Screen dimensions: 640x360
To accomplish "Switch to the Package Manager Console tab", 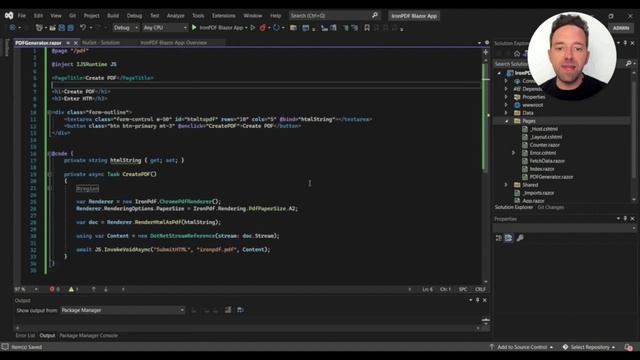I will pos(89,336).
